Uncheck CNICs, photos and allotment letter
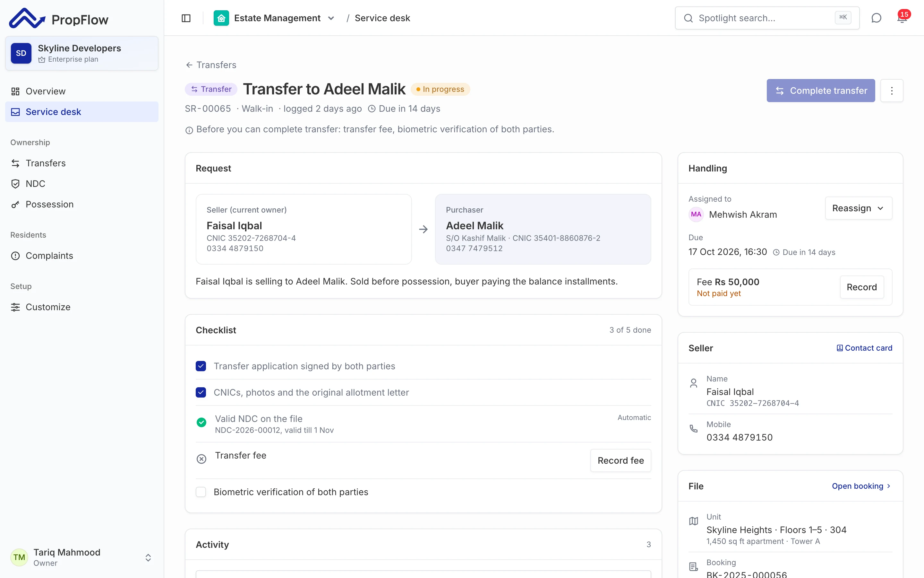This screenshot has height=578, width=924. pyautogui.click(x=201, y=393)
